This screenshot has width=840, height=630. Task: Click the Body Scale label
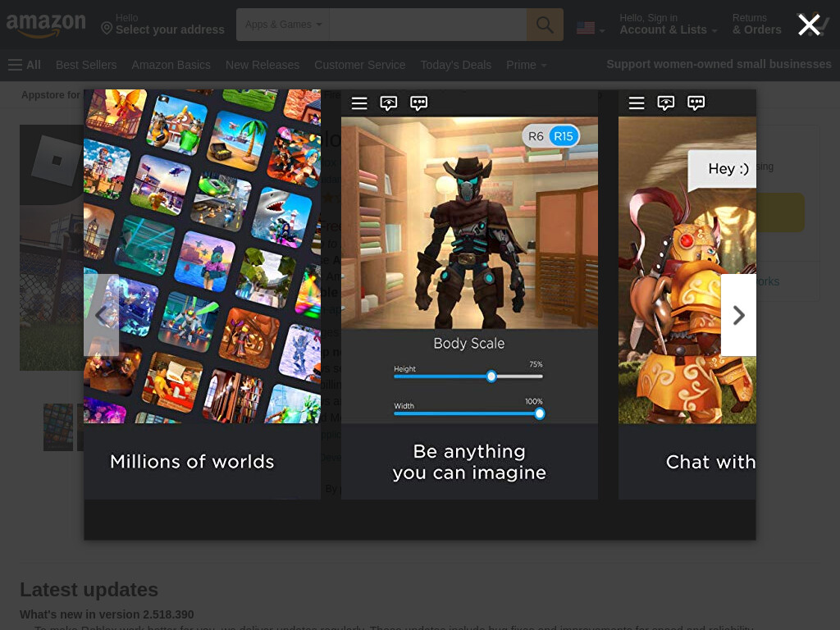(x=468, y=344)
